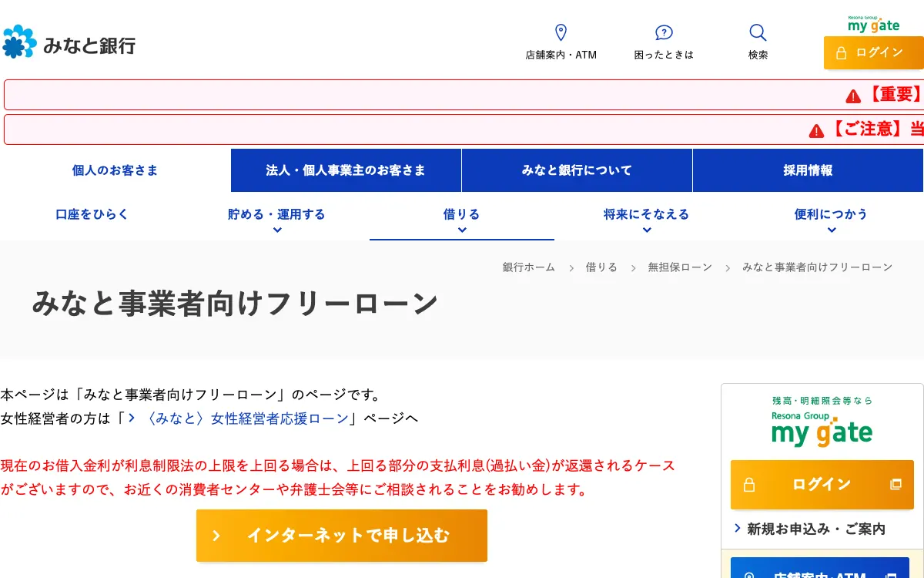Click the orange header ログイン button

point(874,52)
